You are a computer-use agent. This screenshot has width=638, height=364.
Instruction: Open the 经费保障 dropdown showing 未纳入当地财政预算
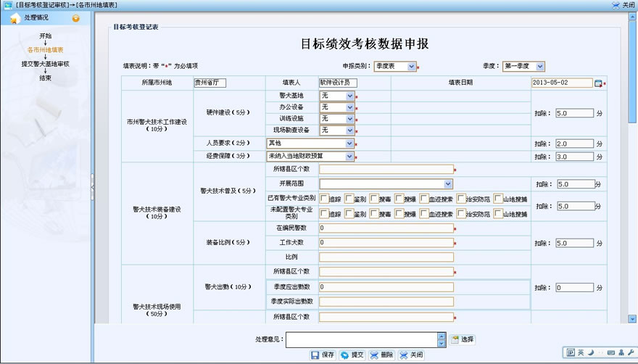tap(310, 157)
